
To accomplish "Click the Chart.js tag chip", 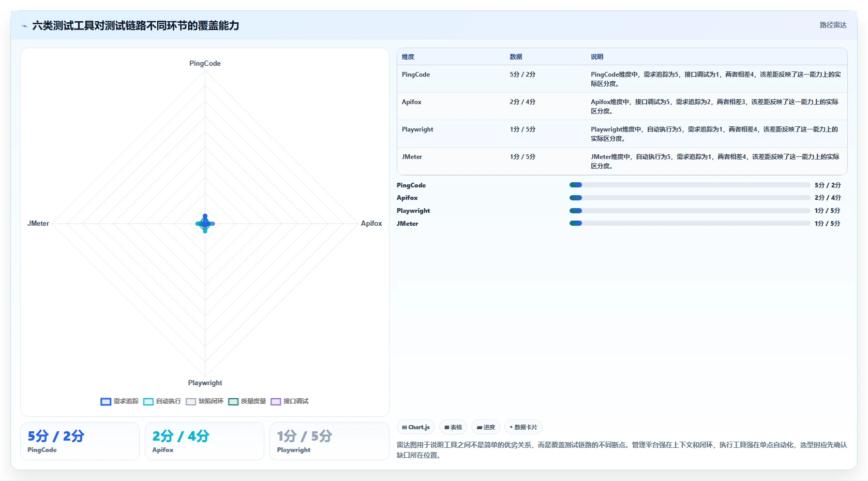I will (416, 427).
